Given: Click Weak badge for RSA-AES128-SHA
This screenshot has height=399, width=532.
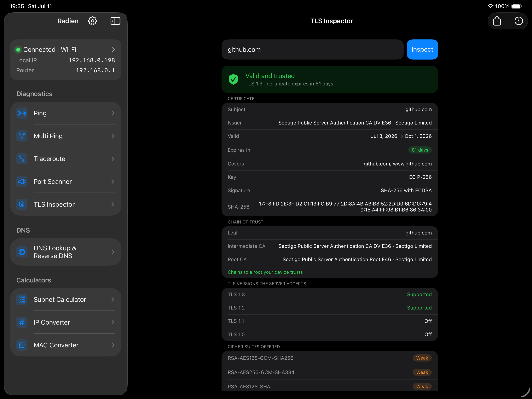Looking at the screenshot, I should point(422,386).
